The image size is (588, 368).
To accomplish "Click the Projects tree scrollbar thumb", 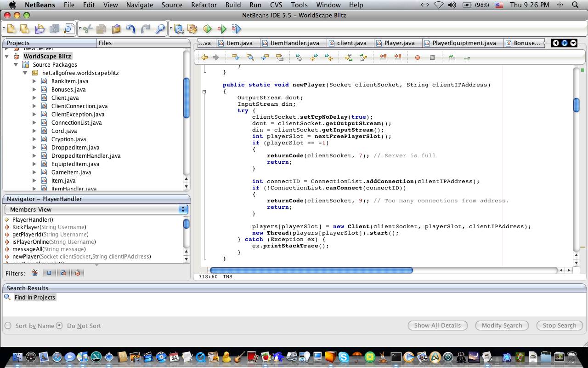I will [x=186, y=98].
